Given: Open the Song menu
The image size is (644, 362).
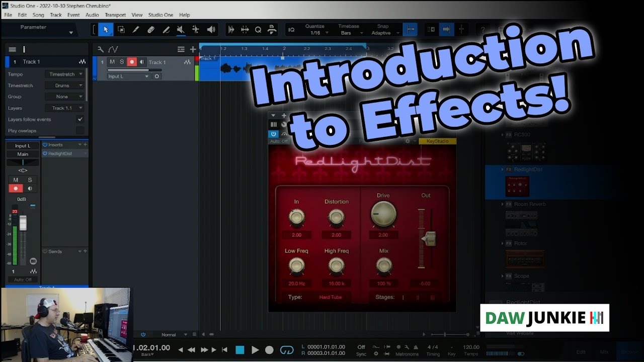Looking at the screenshot, I should (x=38, y=15).
